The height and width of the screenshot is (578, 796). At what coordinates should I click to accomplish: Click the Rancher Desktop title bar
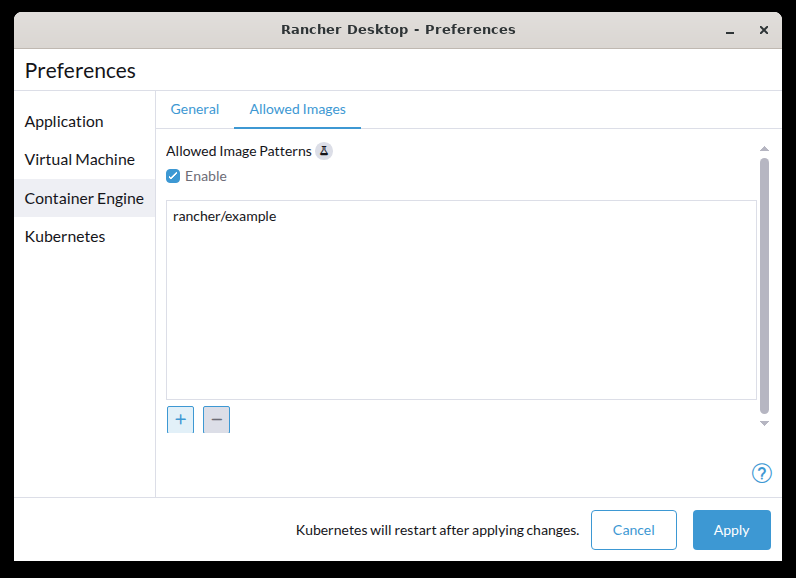(398, 30)
